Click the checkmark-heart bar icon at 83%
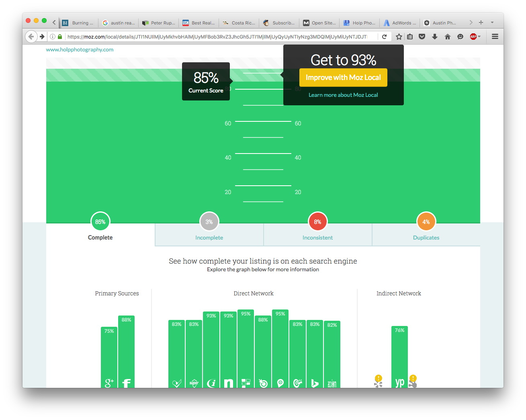 click(x=177, y=383)
